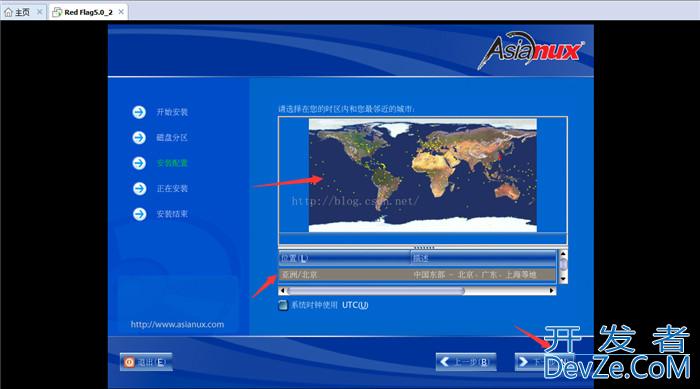Screen dimensions: 700x389
Task: Click the home icon in the 主页 tab
Action: click(x=8, y=12)
